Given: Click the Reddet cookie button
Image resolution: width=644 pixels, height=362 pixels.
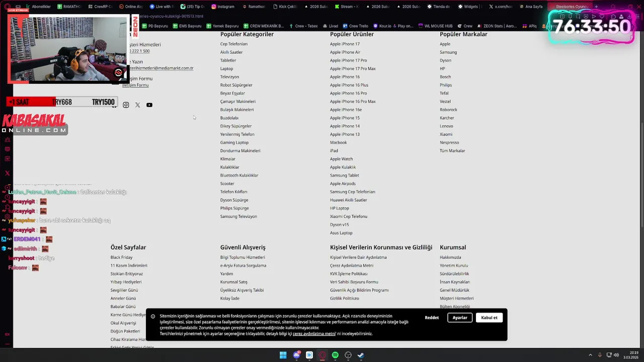Looking at the screenshot, I should (432, 318).
